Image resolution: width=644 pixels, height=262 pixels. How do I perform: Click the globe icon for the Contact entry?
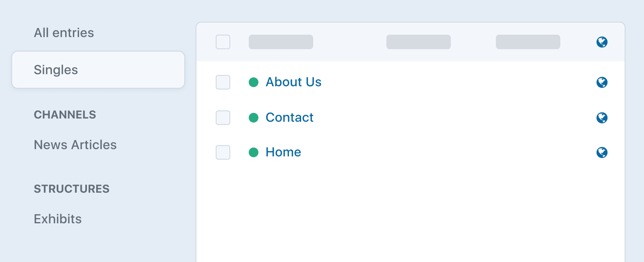602,118
